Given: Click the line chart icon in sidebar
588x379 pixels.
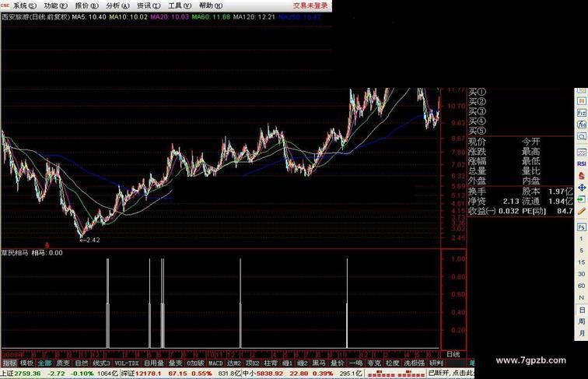Looking at the screenshot, I should coord(581,153).
